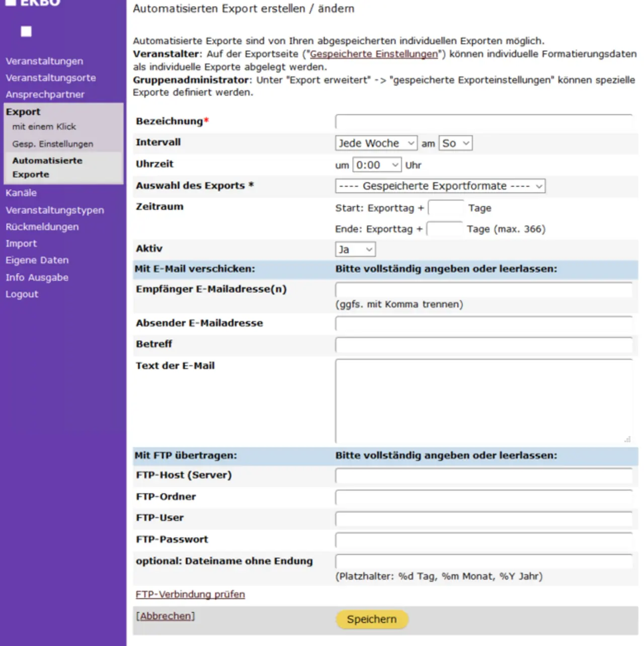644x646 pixels.
Task: Click the 'FTP-Verbindung prüfen' link
Action: tap(190, 594)
